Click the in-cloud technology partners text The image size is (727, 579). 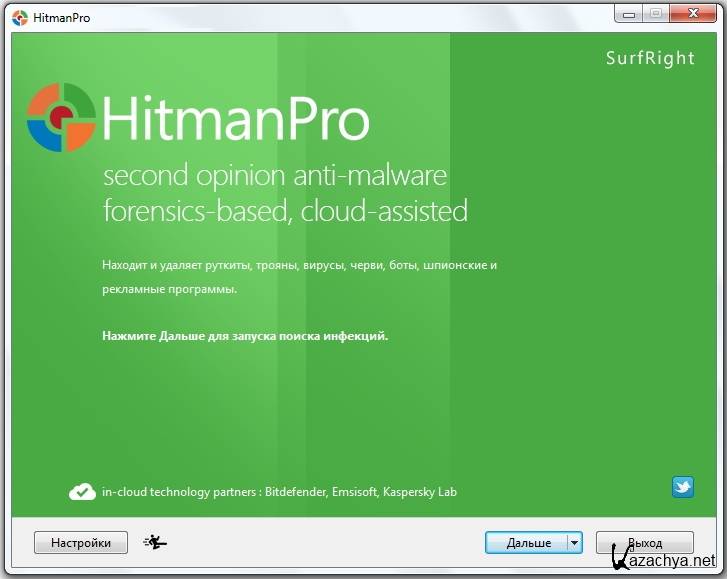tap(279, 492)
